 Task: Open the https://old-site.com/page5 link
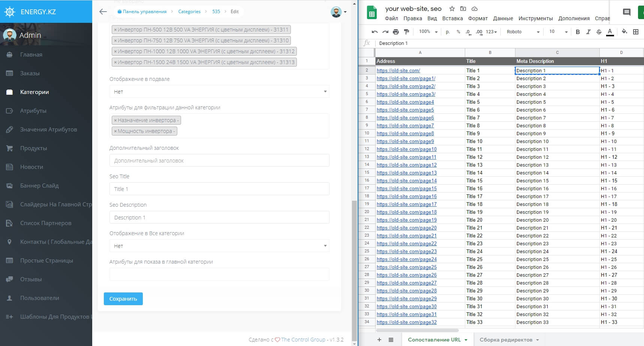click(x=405, y=110)
